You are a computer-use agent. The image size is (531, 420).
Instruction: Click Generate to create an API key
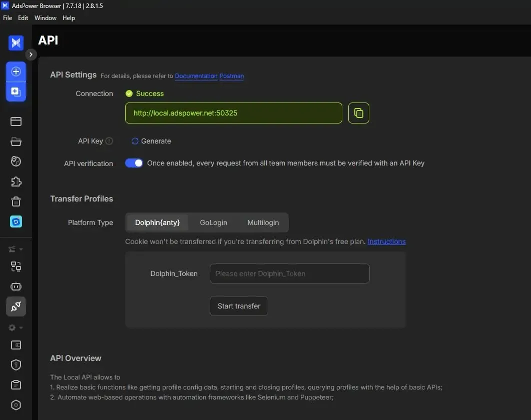tap(151, 141)
